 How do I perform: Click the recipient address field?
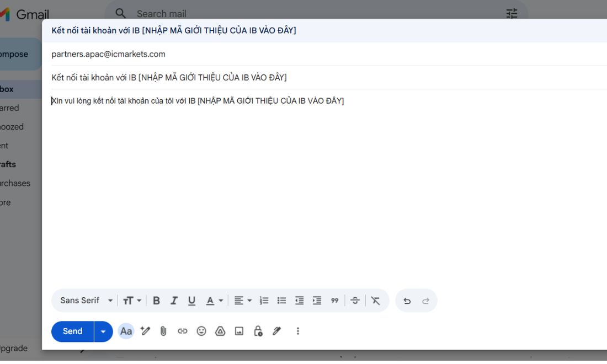(329, 54)
